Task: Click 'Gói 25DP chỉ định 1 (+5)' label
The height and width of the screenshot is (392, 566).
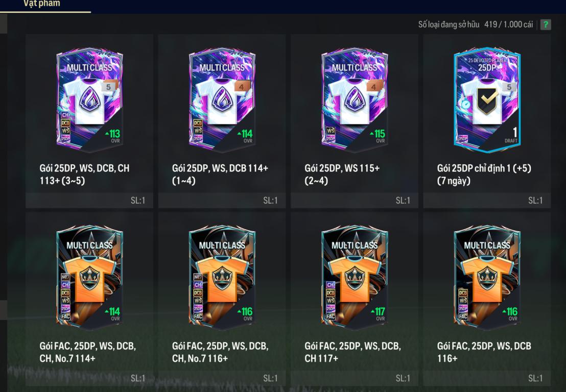Action: (484, 174)
